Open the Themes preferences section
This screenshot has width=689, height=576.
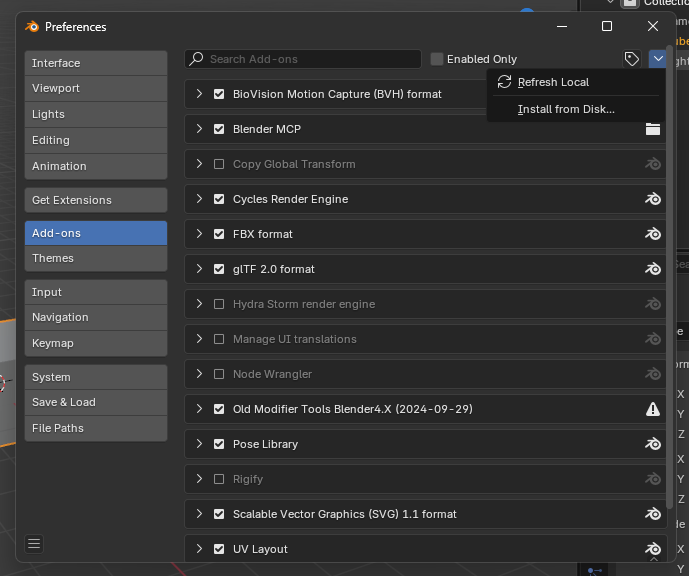pyautogui.click(x=96, y=258)
